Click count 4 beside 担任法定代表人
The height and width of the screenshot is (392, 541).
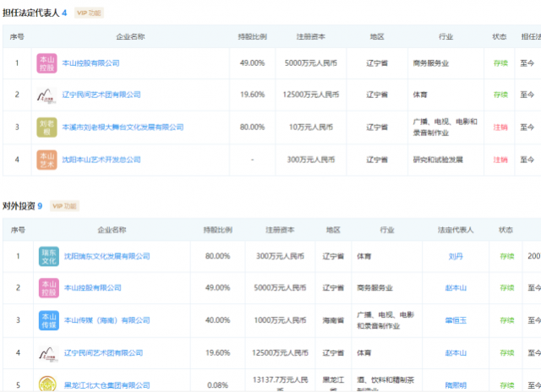[x=64, y=14]
